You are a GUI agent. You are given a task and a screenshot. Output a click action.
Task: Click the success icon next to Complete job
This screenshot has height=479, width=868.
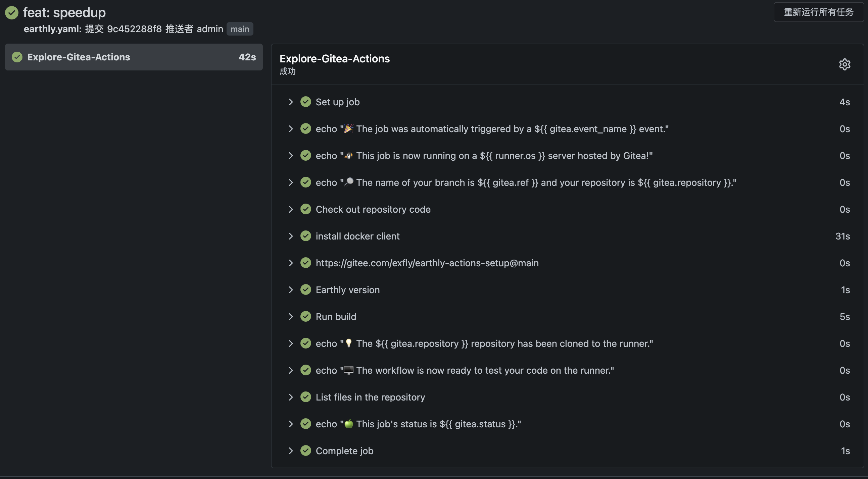[x=306, y=451]
